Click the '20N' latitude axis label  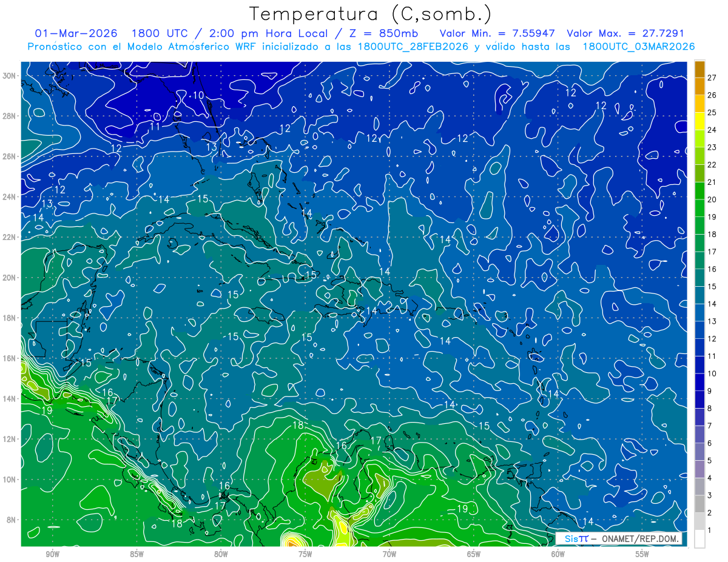tap(10, 278)
